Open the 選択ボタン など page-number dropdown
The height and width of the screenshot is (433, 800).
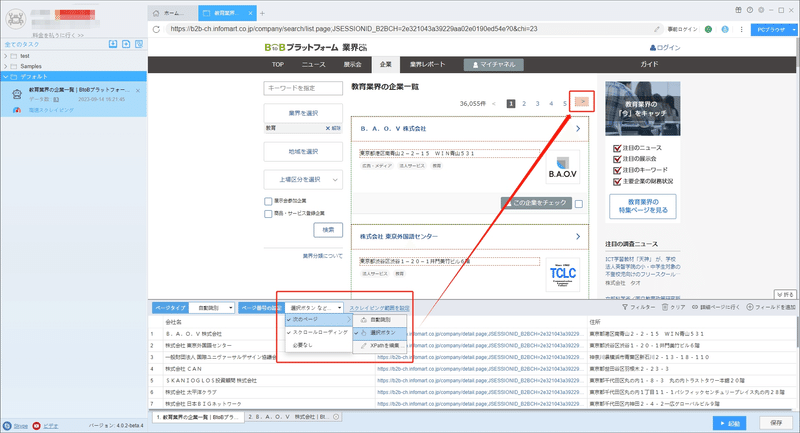(314, 308)
